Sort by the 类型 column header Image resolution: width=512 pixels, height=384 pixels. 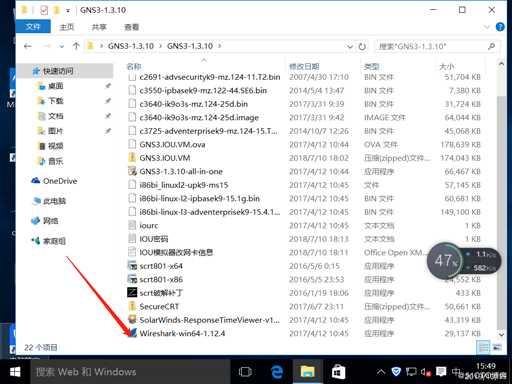372,66
